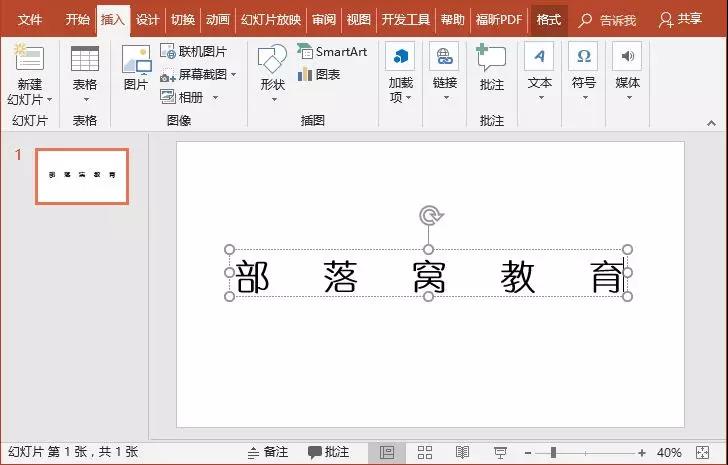Image resolution: width=728 pixels, height=465 pixels.
Task: Expand the Links (链接) dropdown arrow
Action: coord(446,98)
